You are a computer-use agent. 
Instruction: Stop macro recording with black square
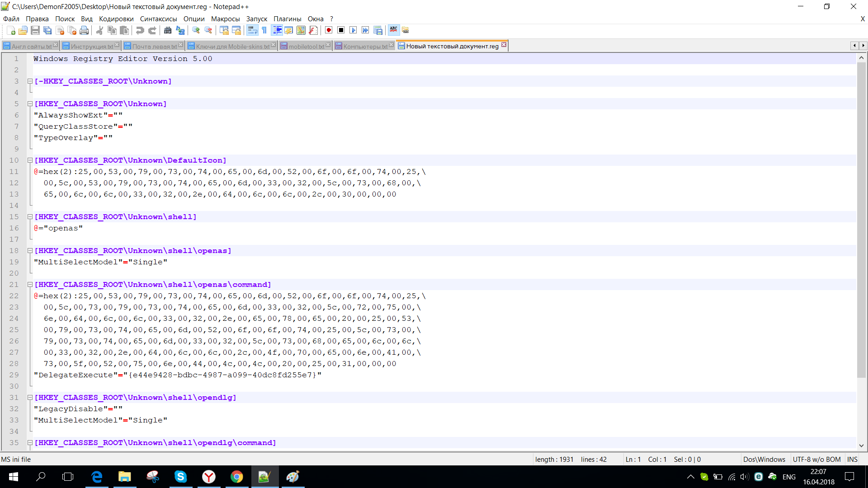point(341,30)
